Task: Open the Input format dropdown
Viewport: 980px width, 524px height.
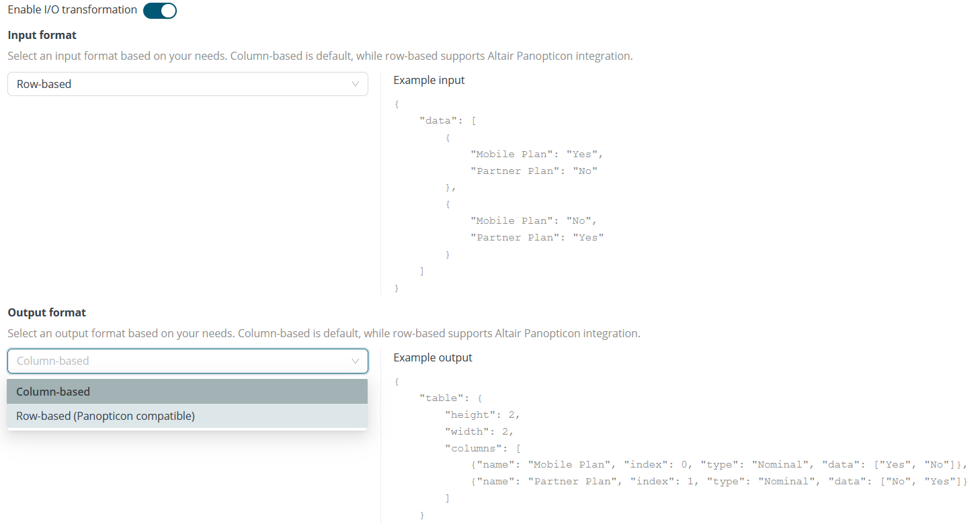Action: click(x=188, y=83)
